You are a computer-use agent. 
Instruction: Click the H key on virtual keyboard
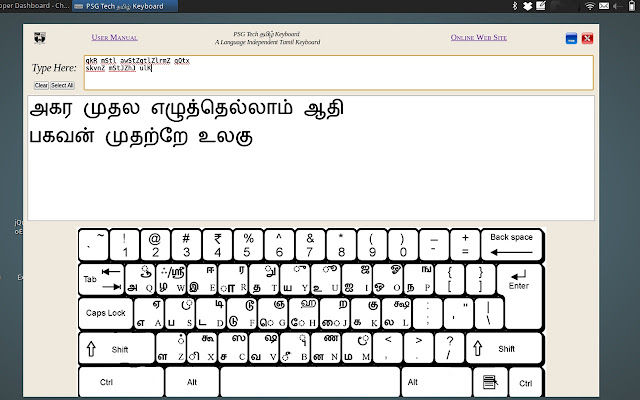304,313
